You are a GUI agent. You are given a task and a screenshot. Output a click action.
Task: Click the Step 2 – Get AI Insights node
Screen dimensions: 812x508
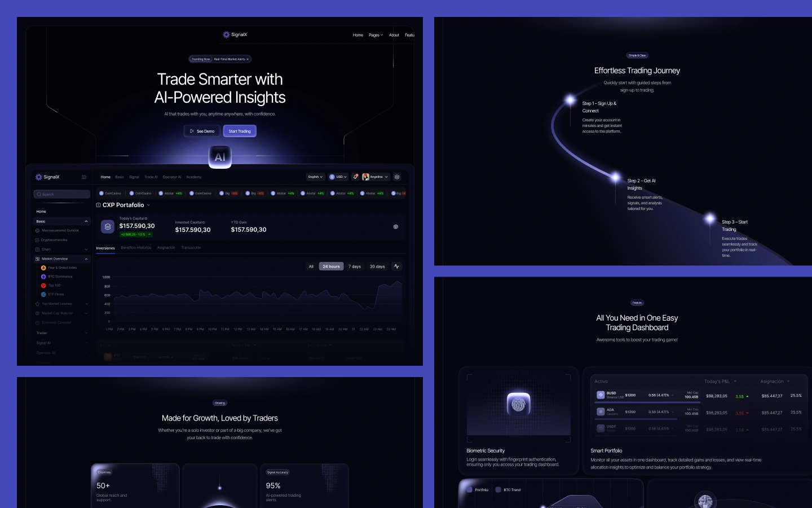pos(616,177)
